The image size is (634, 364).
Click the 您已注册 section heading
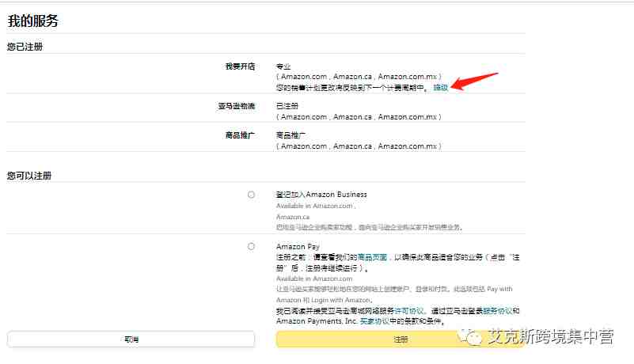25,47
